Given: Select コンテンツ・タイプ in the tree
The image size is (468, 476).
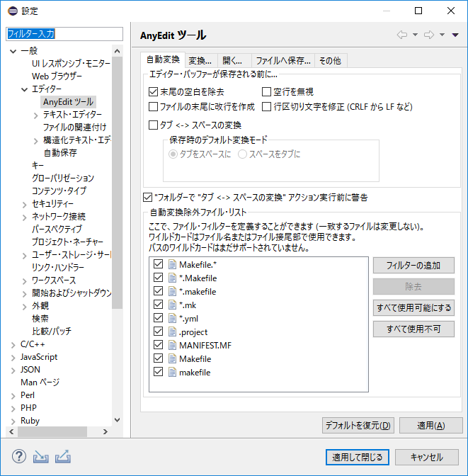Looking at the screenshot, I should 59,191.
